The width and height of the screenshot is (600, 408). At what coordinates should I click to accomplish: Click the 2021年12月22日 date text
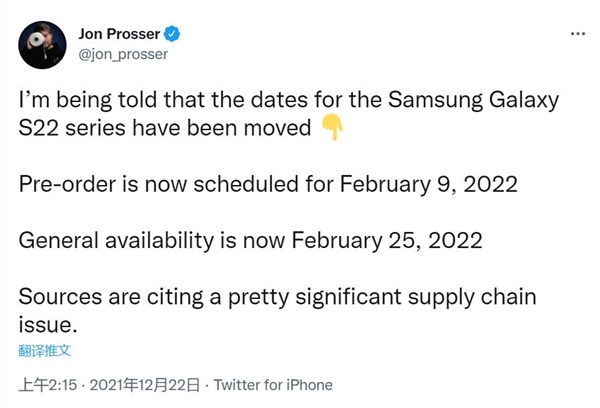coord(148,385)
